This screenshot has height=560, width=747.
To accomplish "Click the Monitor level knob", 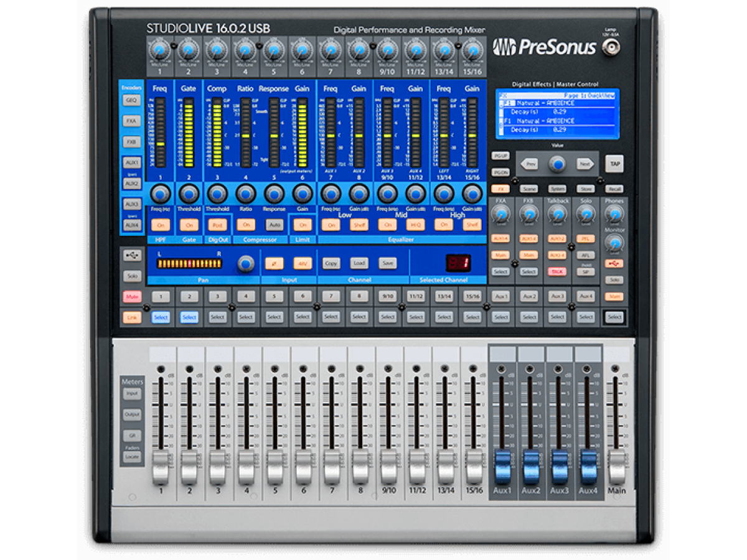I will click(x=614, y=245).
